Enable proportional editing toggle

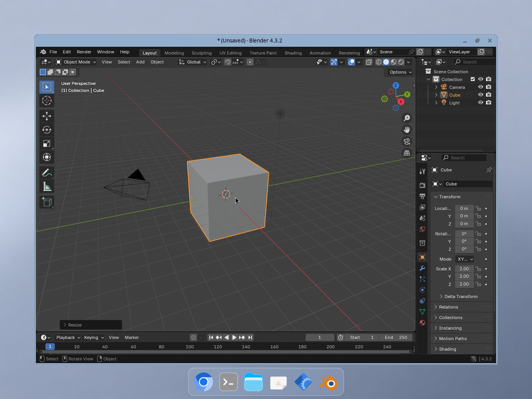pyautogui.click(x=250, y=62)
